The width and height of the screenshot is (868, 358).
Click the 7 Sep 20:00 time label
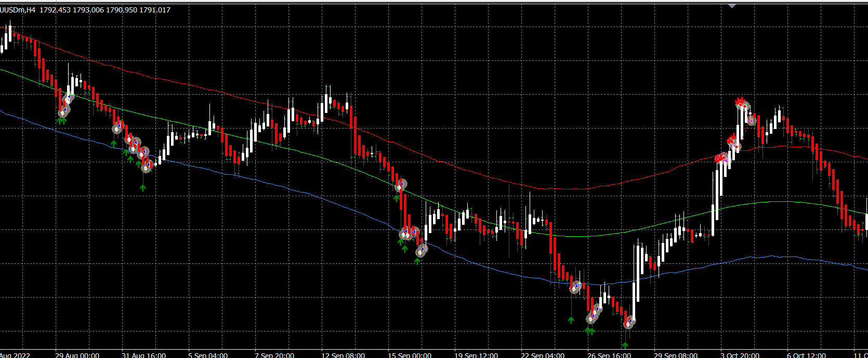click(x=274, y=355)
